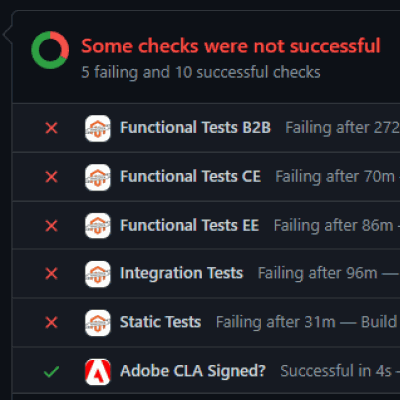Screen dimensions: 400x400
Task: Open the Functional Tests B2B check
Action: pos(195,128)
